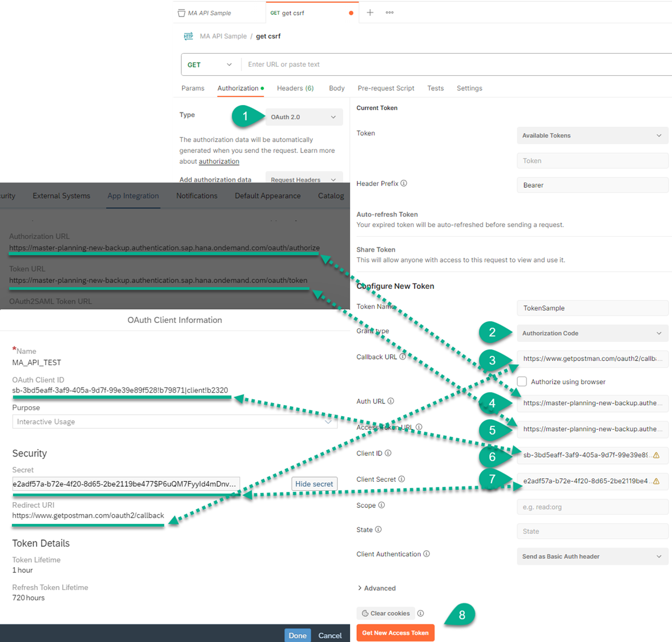Click Get New Access Token button
This screenshot has width=672, height=642.
pyautogui.click(x=396, y=632)
